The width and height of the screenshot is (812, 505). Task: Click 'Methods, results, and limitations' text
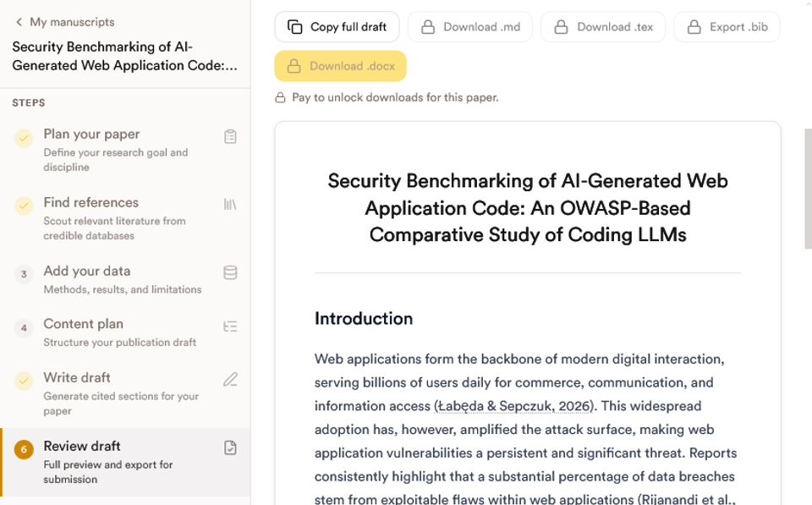click(x=123, y=289)
